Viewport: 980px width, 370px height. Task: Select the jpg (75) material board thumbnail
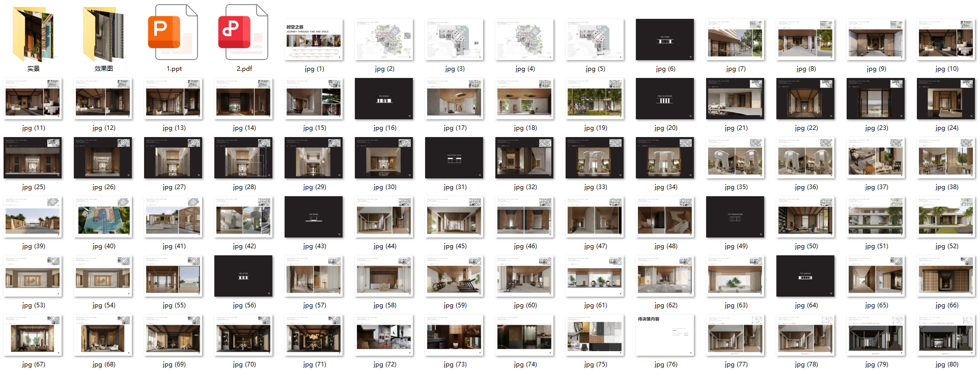pyautogui.click(x=594, y=335)
